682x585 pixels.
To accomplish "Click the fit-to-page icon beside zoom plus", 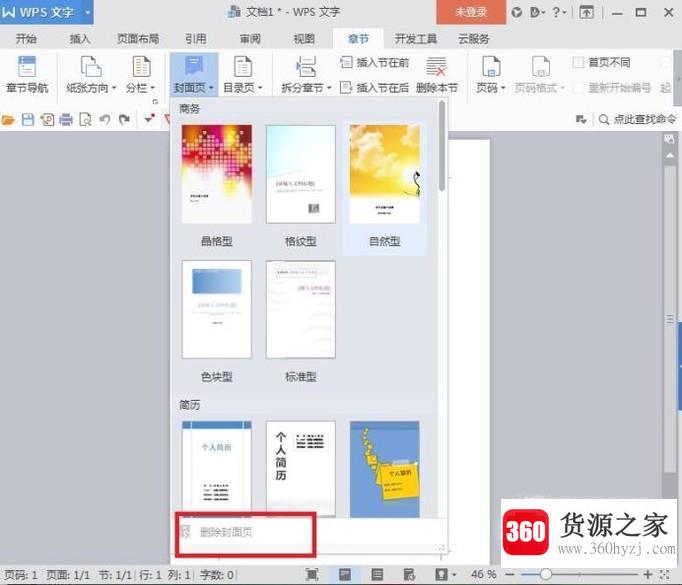I will (x=665, y=575).
